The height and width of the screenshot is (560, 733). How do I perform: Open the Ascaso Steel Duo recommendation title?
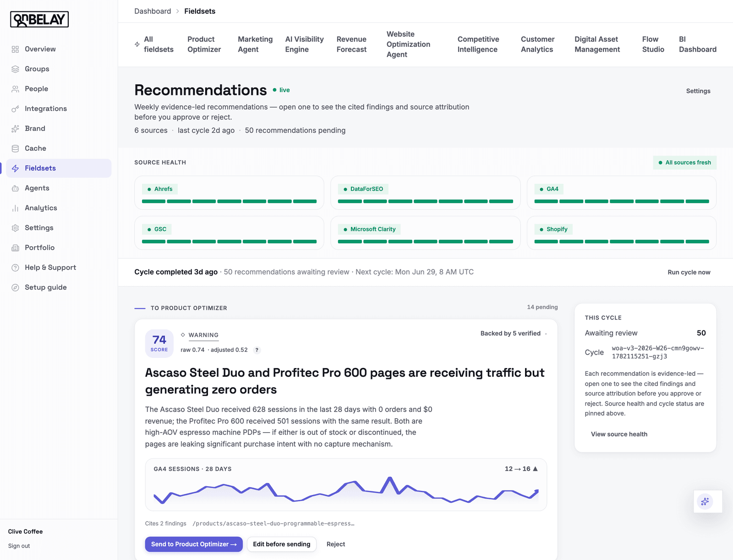(x=345, y=381)
